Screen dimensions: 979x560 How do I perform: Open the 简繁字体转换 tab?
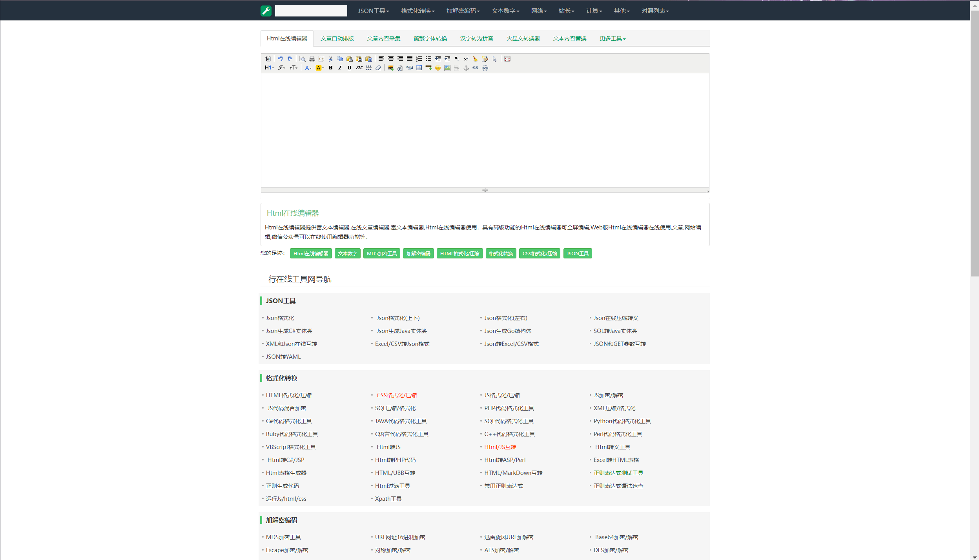point(430,38)
